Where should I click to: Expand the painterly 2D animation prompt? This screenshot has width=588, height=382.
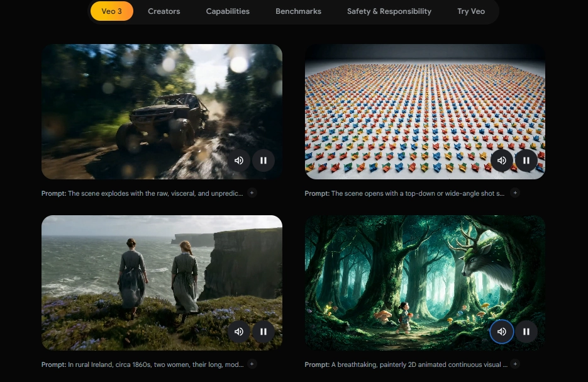click(x=515, y=364)
